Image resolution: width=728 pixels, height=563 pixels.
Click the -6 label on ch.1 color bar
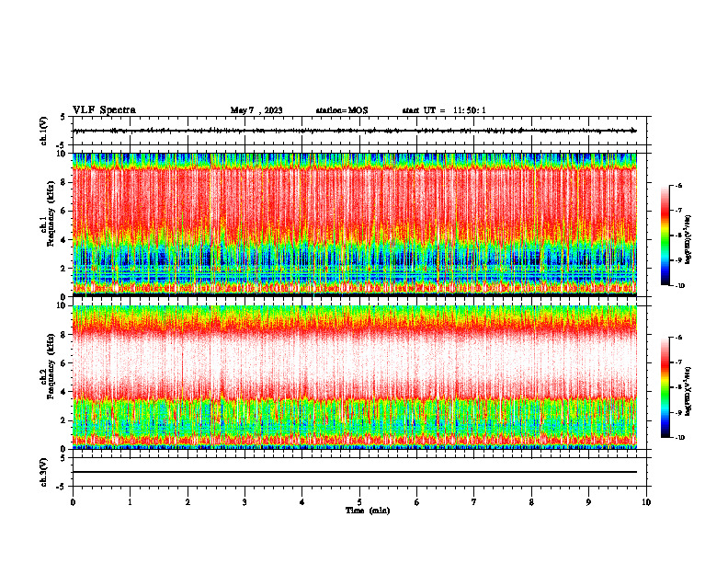(678, 185)
